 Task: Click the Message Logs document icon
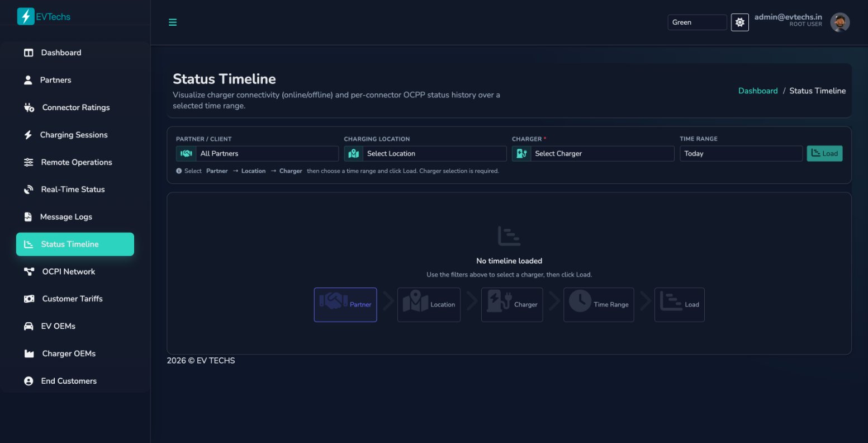tap(27, 216)
